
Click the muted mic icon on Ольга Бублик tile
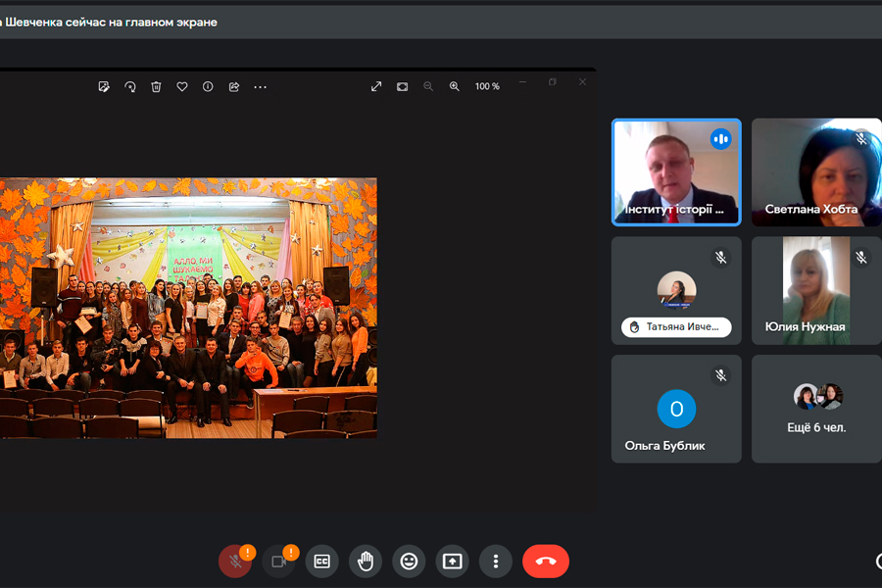[x=720, y=376]
